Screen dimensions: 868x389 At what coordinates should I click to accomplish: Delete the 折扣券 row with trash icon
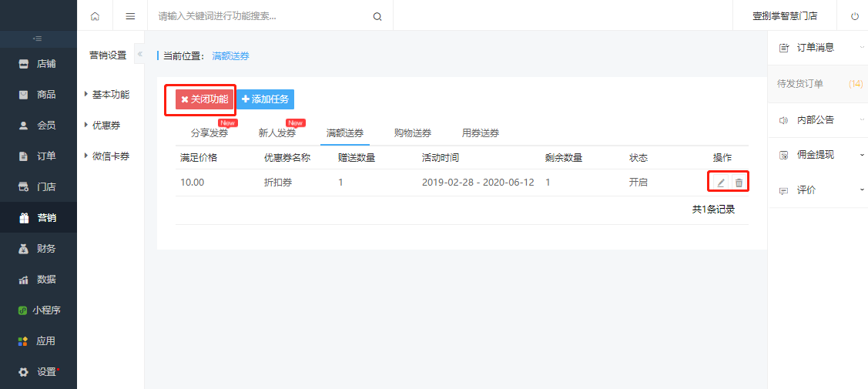[739, 182]
